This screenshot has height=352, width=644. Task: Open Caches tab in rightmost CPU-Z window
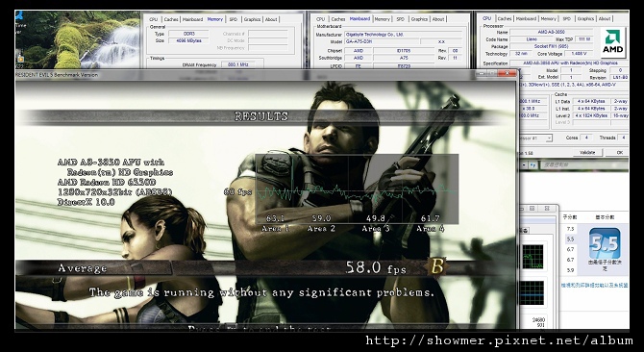tap(505, 18)
